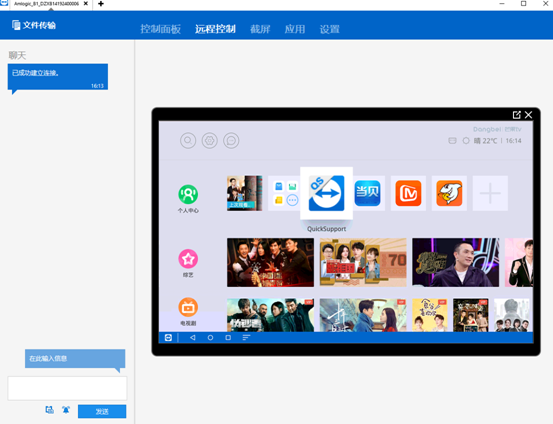
Task: Click the 发送 send button
Action: [x=102, y=411]
